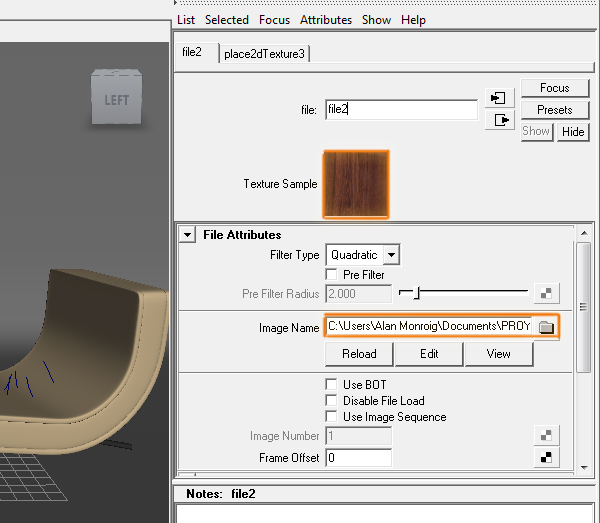Open the folder browse icon for Image Name
Viewport: 600px width, 523px height.
click(546, 327)
